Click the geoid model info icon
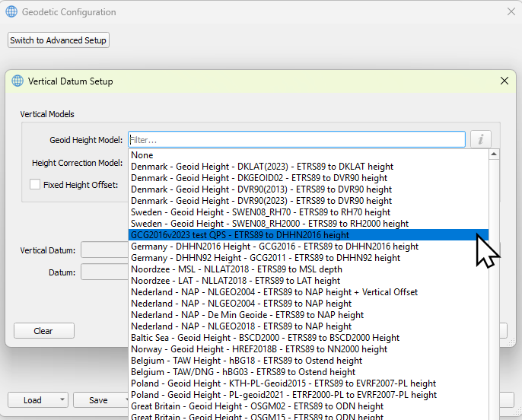Screen dimensions: 522x420 [480, 140]
